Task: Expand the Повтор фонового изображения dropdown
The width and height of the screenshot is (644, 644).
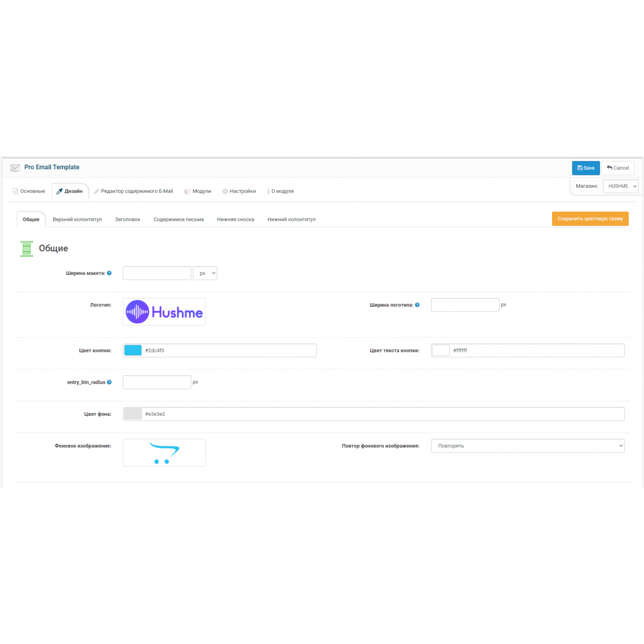Action: click(527, 446)
